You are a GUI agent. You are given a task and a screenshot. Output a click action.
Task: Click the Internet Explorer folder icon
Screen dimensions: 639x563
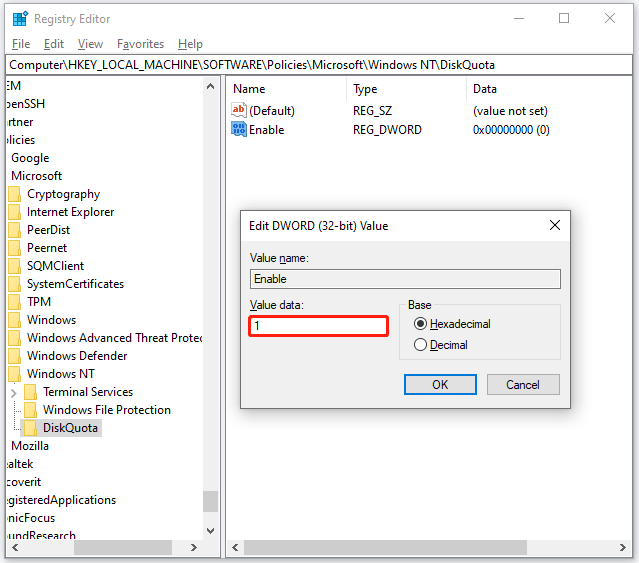[14, 212]
